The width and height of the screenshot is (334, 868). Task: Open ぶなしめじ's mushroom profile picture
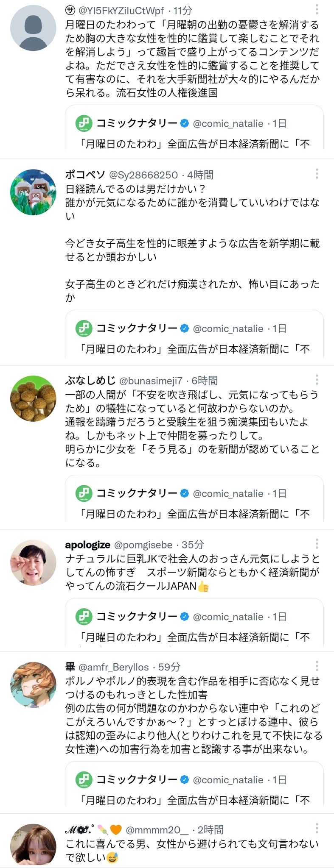tap(33, 398)
